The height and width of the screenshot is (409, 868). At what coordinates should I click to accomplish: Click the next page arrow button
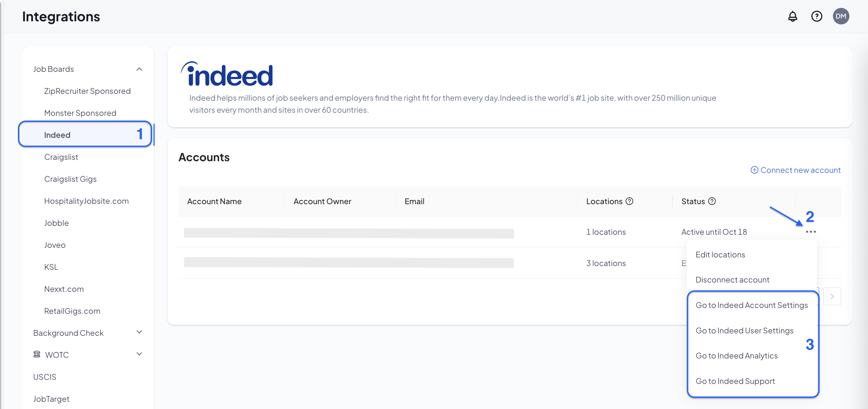(x=832, y=296)
